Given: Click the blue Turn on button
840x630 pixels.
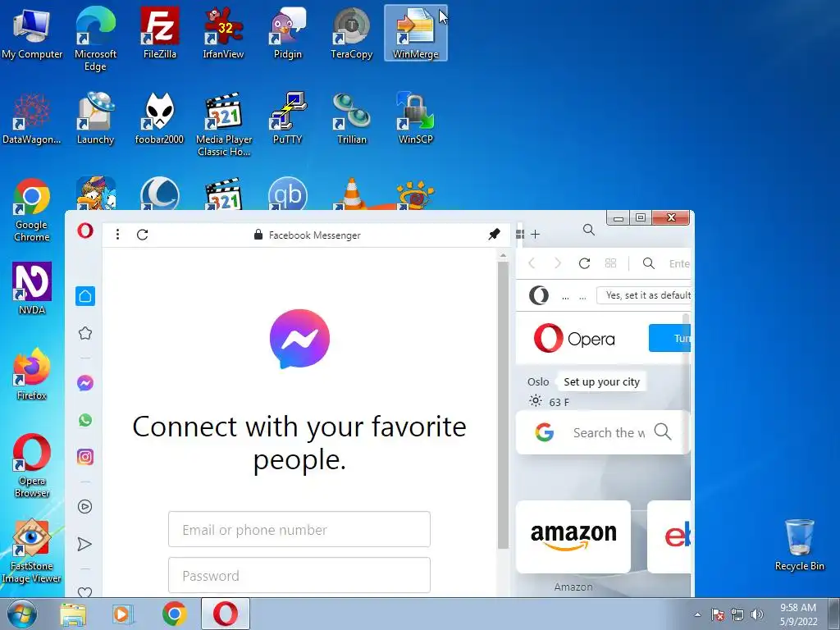Looking at the screenshot, I should (669, 338).
